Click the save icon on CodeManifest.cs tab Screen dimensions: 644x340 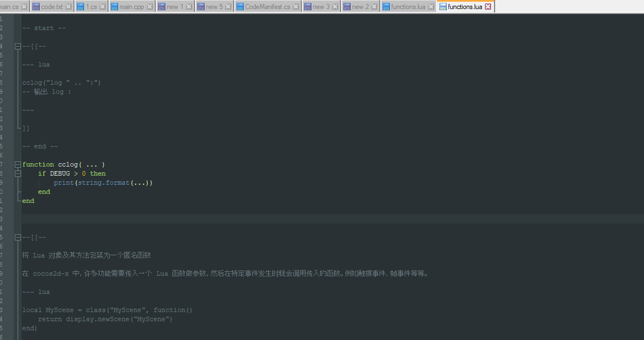[x=239, y=6]
